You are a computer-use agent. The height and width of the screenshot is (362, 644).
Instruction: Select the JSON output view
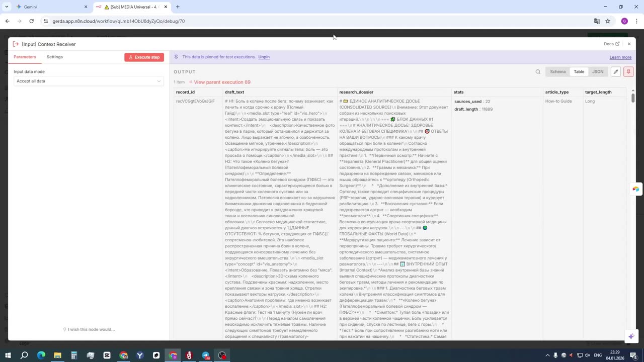(598, 72)
